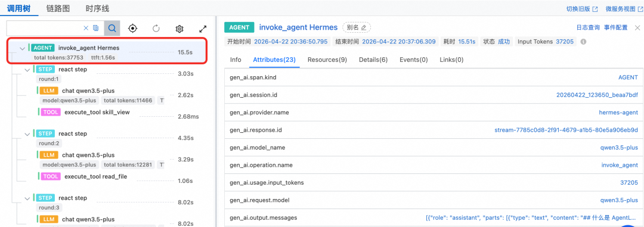Click the copy/paste icon in search box
The image size is (644, 227).
(95, 29)
